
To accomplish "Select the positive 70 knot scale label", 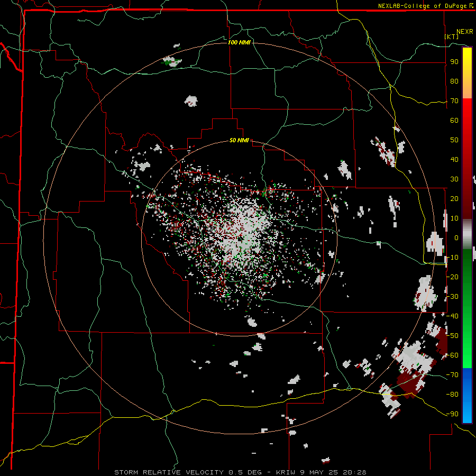I will coord(454,101).
